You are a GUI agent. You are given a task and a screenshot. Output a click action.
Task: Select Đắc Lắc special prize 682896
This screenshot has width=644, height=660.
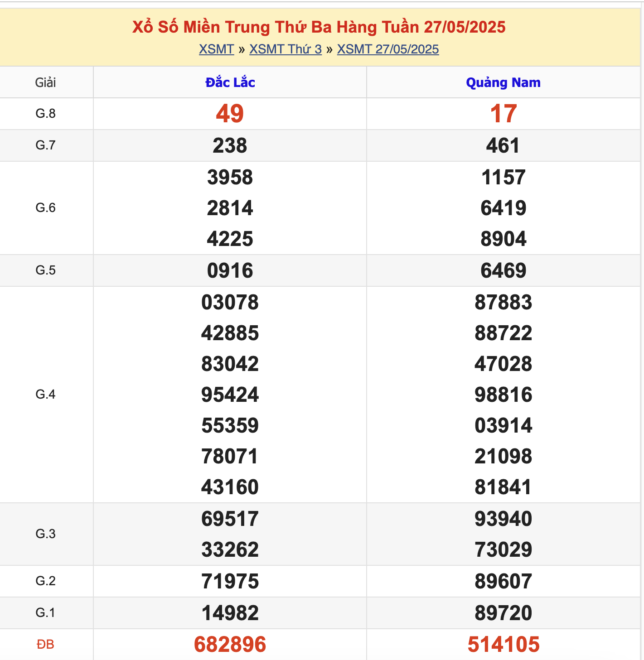tap(230, 644)
